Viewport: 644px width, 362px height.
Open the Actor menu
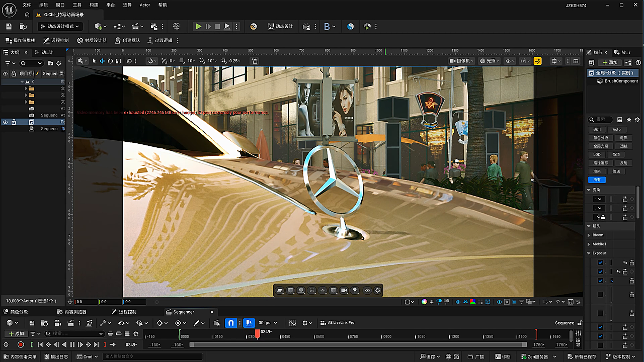coord(145,5)
